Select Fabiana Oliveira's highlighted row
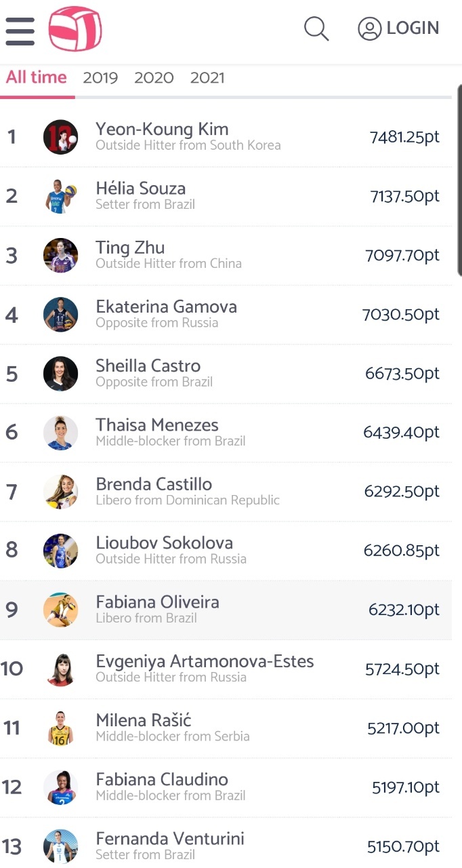Screen dimensions: 462x868 [230, 610]
